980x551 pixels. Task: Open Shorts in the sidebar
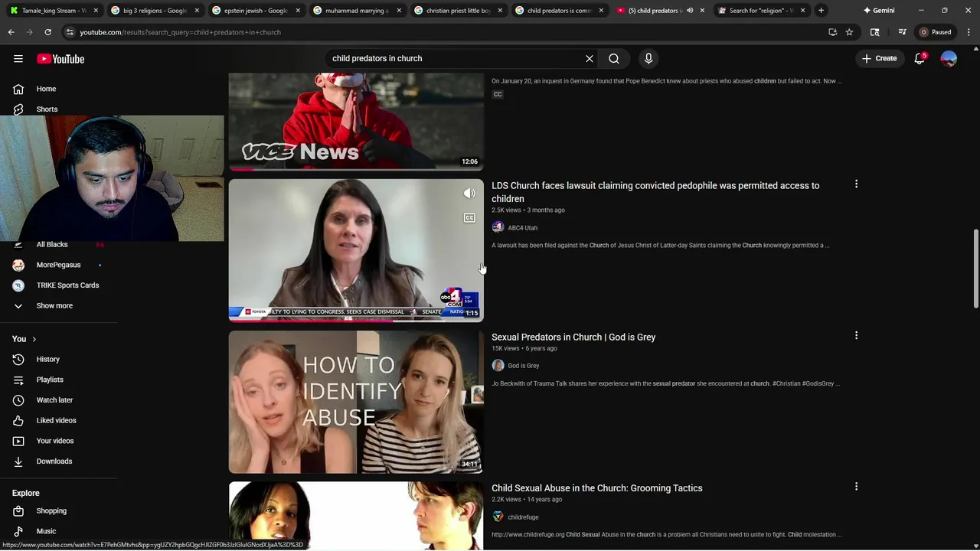pos(46,109)
